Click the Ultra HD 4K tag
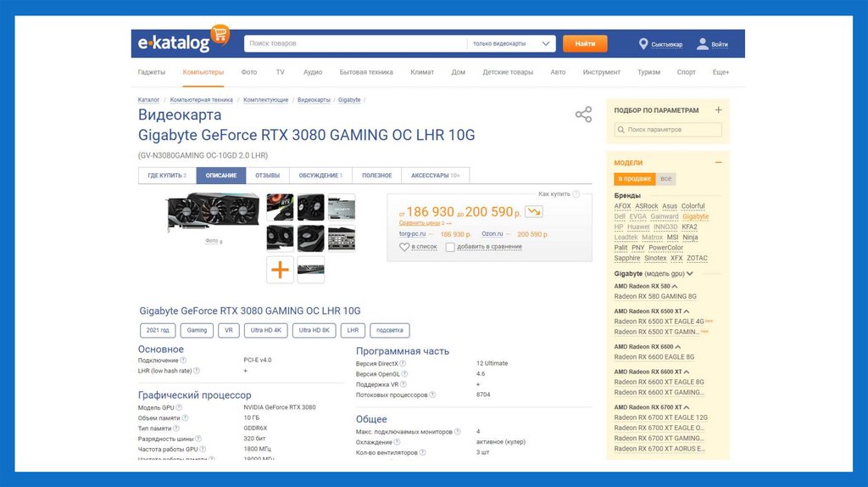This screenshot has height=487, width=868. coord(265,330)
